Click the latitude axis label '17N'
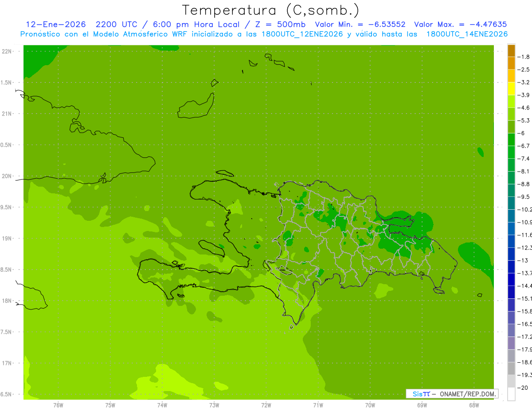Screen dimensions: 532x411 (7, 363)
